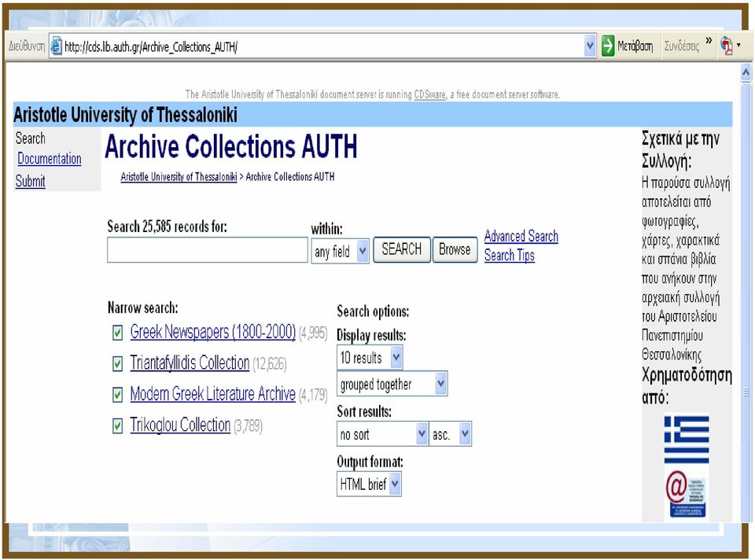The height and width of the screenshot is (560, 755).
Task: Click the 'Archive Collections AUTH' page heading
Action: coord(231,146)
